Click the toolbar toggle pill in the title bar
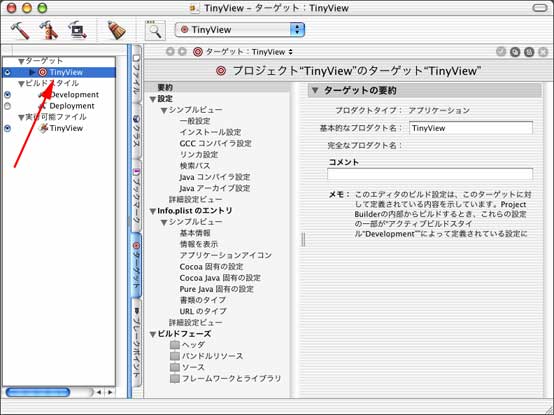This screenshot has height=415, width=554. click(539, 8)
